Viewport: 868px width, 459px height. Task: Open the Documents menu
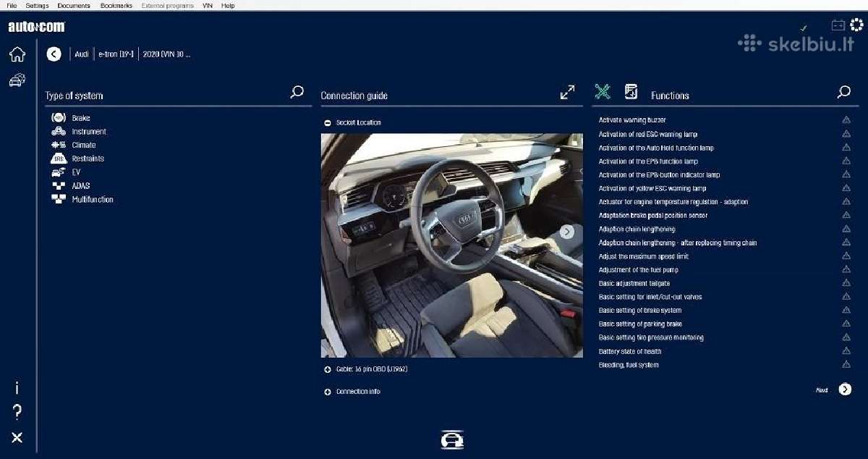click(x=74, y=5)
